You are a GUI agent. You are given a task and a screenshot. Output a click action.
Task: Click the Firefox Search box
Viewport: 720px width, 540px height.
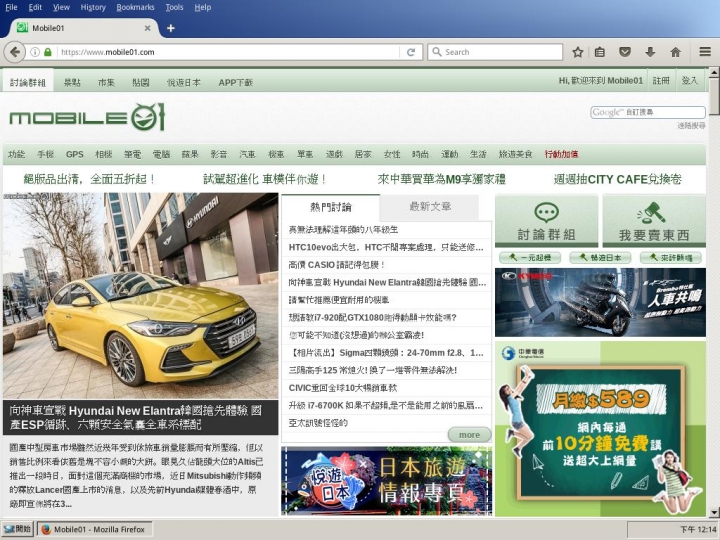(495, 52)
